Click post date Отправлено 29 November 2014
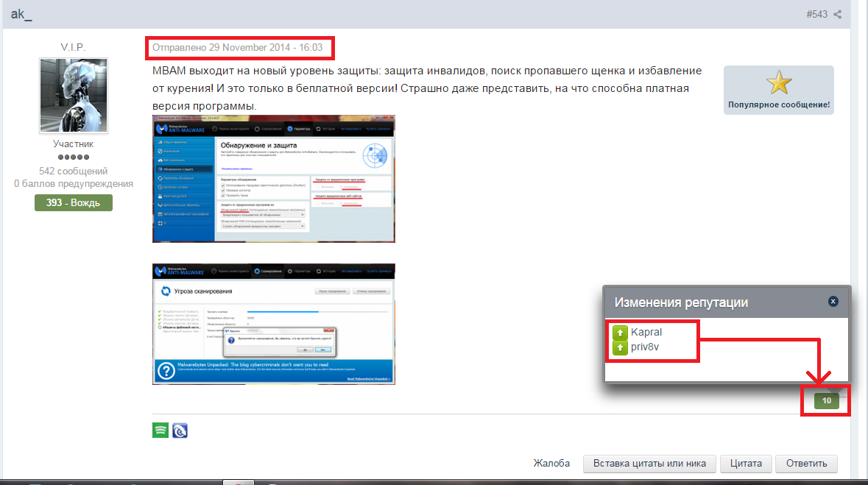The image size is (868, 485). 238,48
